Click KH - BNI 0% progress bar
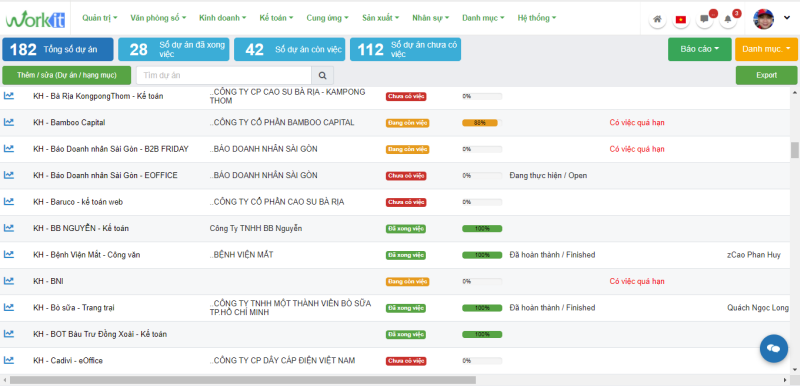The image size is (800, 386). point(482,281)
